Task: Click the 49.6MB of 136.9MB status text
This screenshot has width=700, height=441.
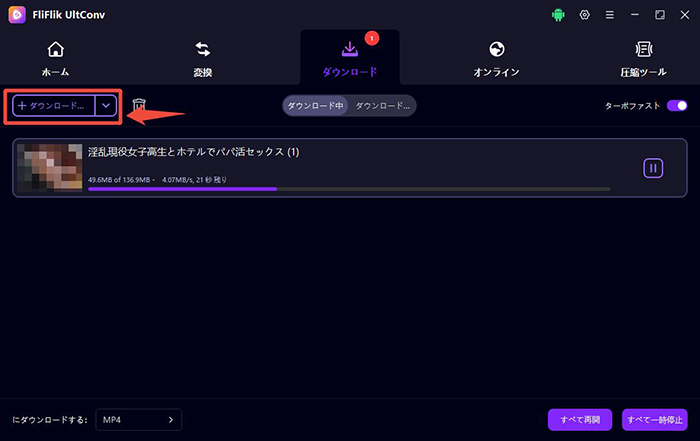Action: pos(158,180)
